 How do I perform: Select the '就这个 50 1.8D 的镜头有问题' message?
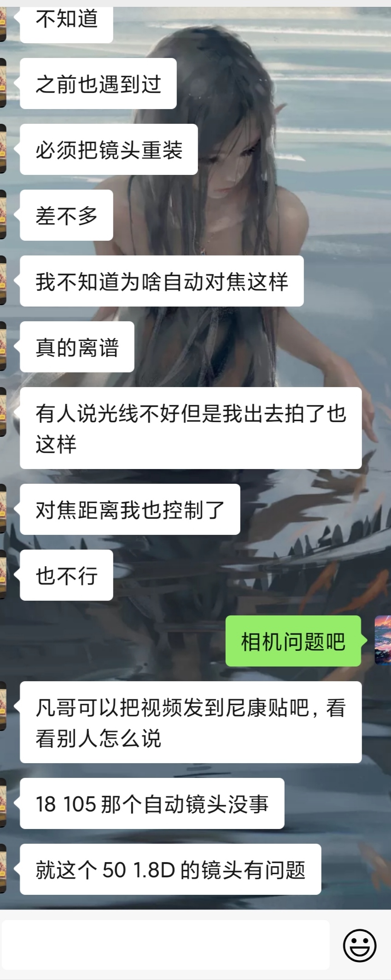point(170,869)
